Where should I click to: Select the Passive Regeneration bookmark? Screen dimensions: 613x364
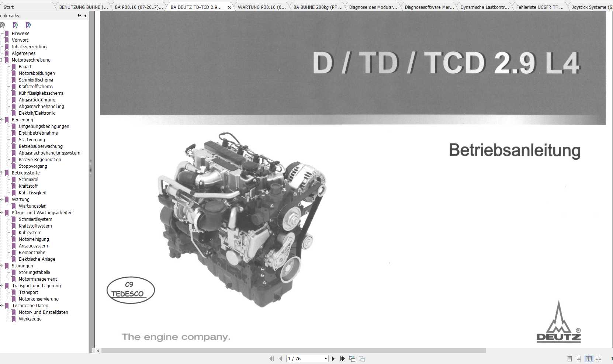(40, 159)
